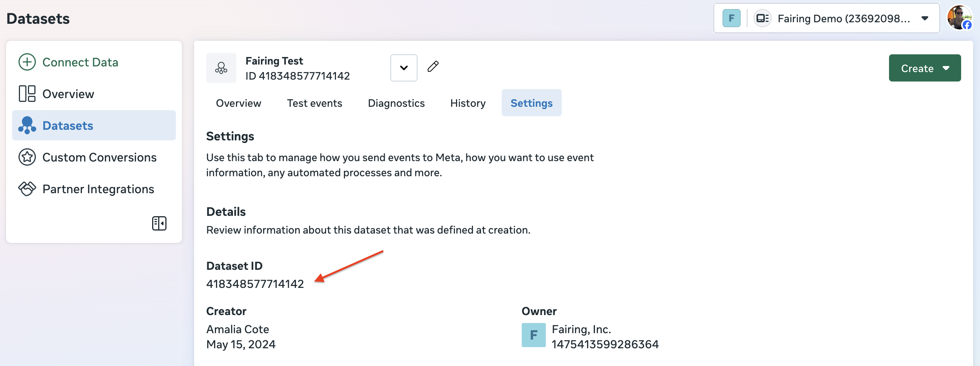Open the dataset switcher chevron dropdown

point(404,68)
